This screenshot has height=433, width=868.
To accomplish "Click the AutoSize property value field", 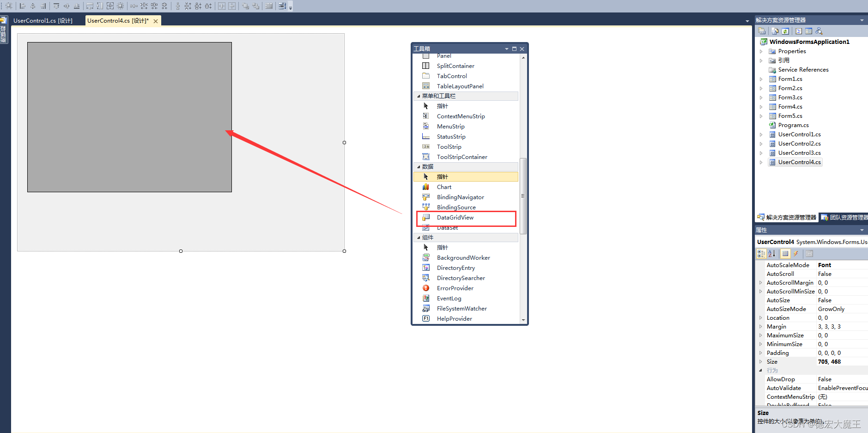I will (842, 300).
